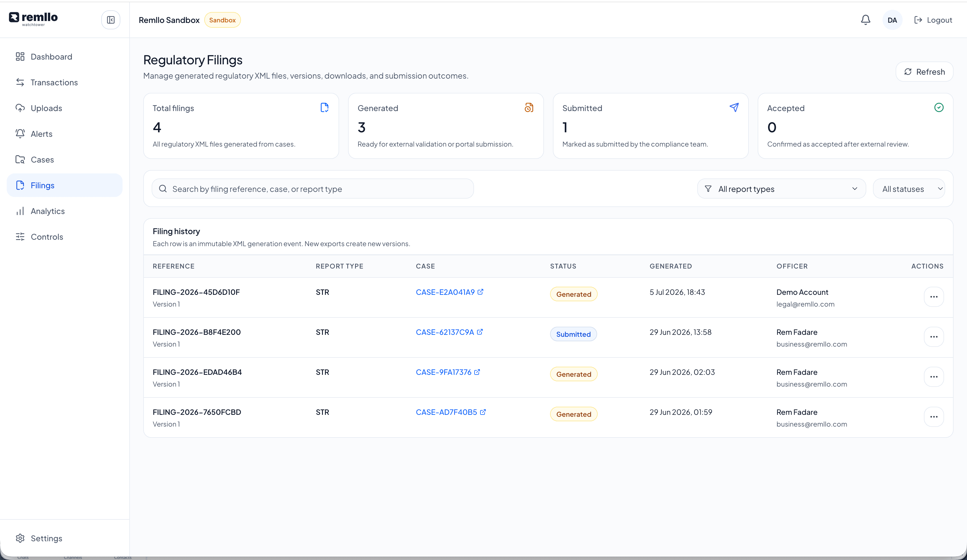Click legal@remllo.com officer email
The image size is (967, 560).
pyautogui.click(x=806, y=304)
